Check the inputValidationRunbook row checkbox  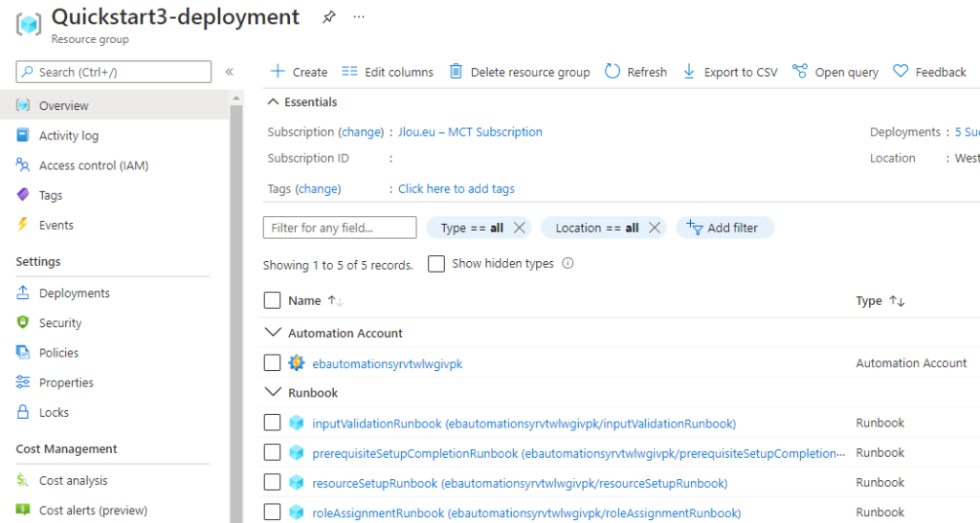click(x=272, y=423)
